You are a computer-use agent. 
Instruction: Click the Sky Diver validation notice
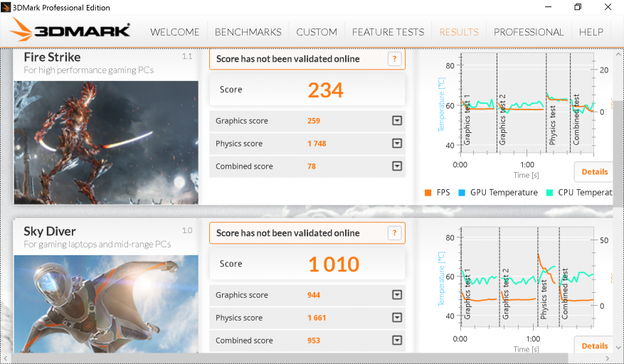tap(307, 233)
